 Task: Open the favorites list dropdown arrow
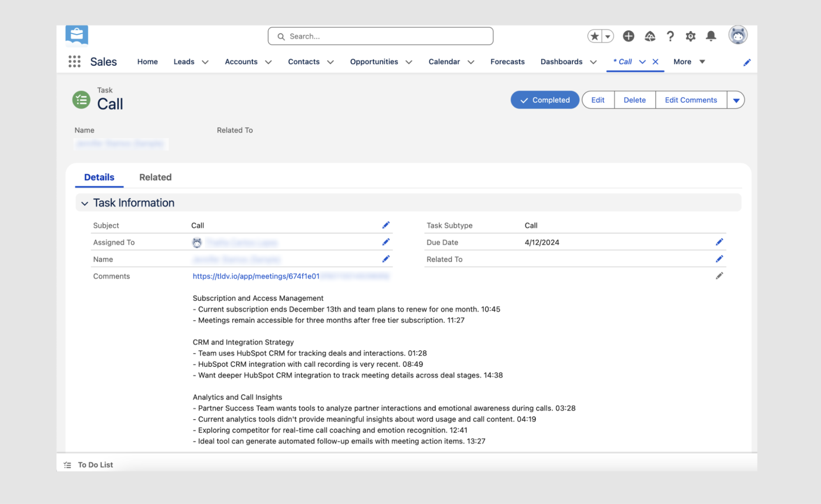607,36
